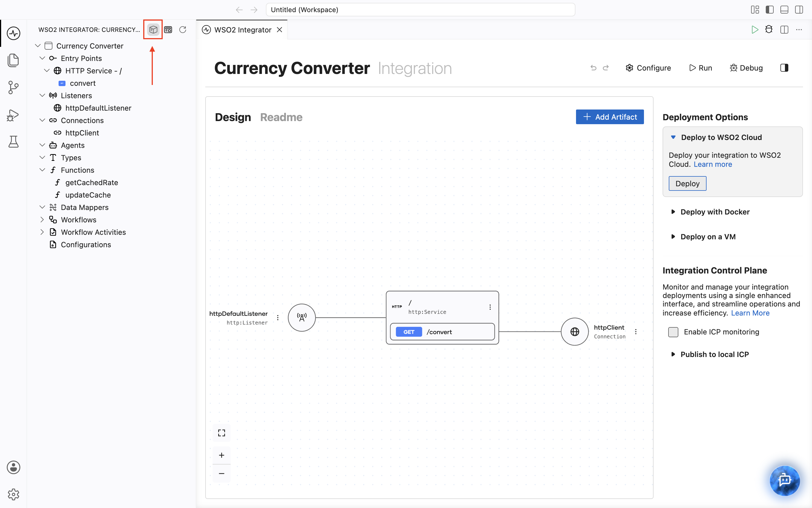Click the overview icon beside the cube icon
Image resolution: width=812 pixels, height=508 pixels.
pos(168,30)
